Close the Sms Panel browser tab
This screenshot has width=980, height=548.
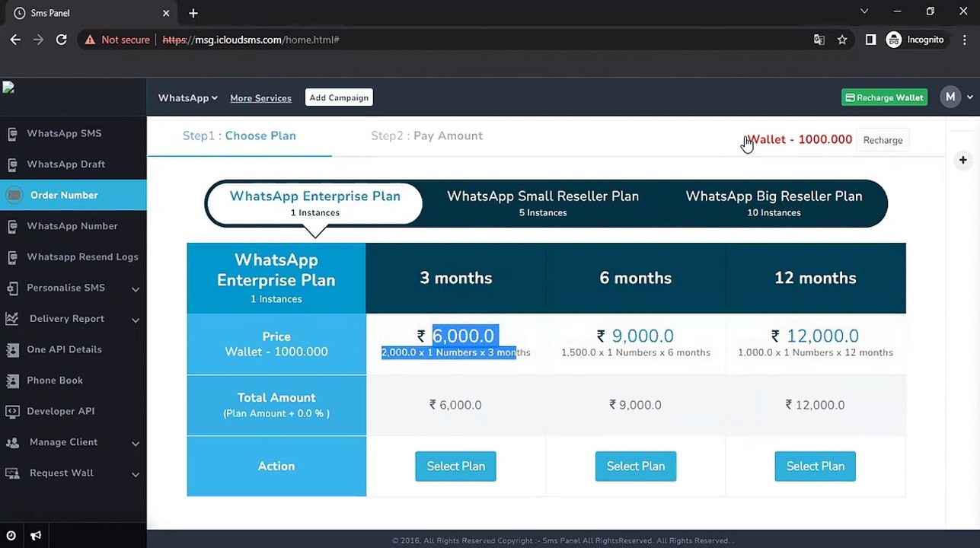tap(165, 13)
